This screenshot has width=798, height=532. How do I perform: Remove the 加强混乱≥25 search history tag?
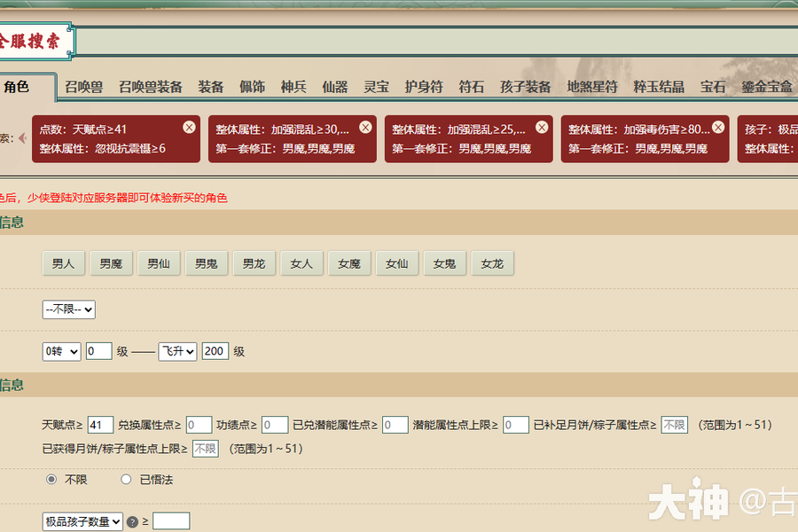tap(542, 128)
